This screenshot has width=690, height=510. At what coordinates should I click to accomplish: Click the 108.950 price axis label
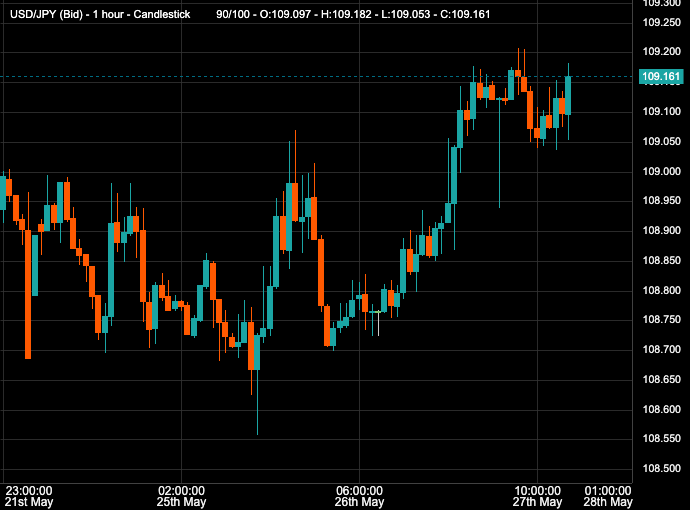(661, 201)
